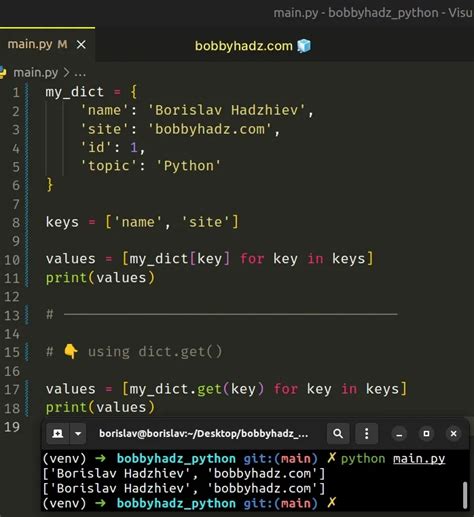Click underlined main.py in terminal command
The image size is (474, 517).
coord(419,459)
